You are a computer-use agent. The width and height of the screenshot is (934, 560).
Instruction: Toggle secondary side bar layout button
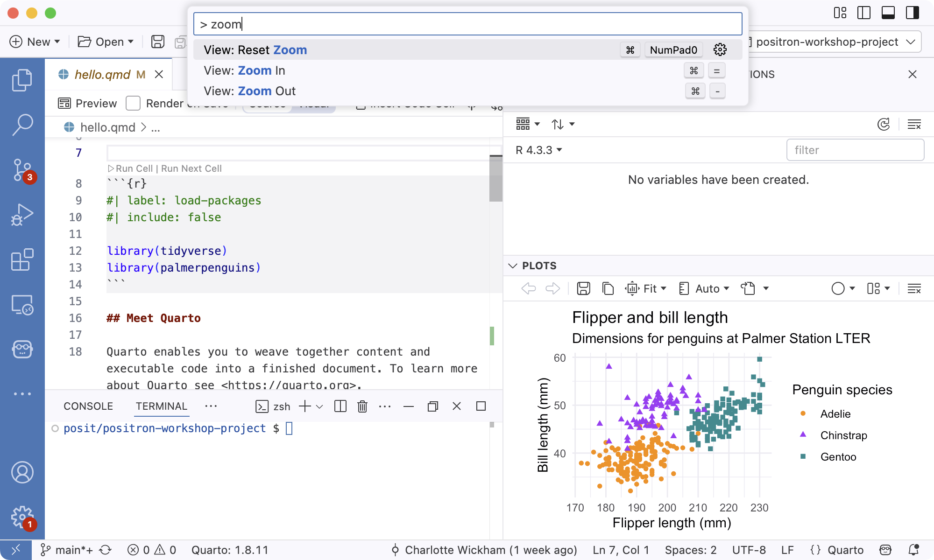pyautogui.click(x=913, y=13)
